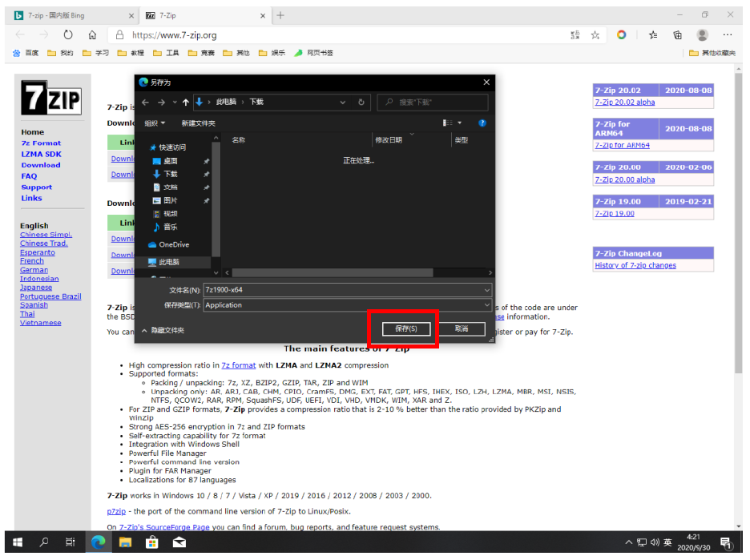Image resolution: width=750 pixels, height=560 pixels.
Task: Click the browser home icon
Action: pos(93,35)
